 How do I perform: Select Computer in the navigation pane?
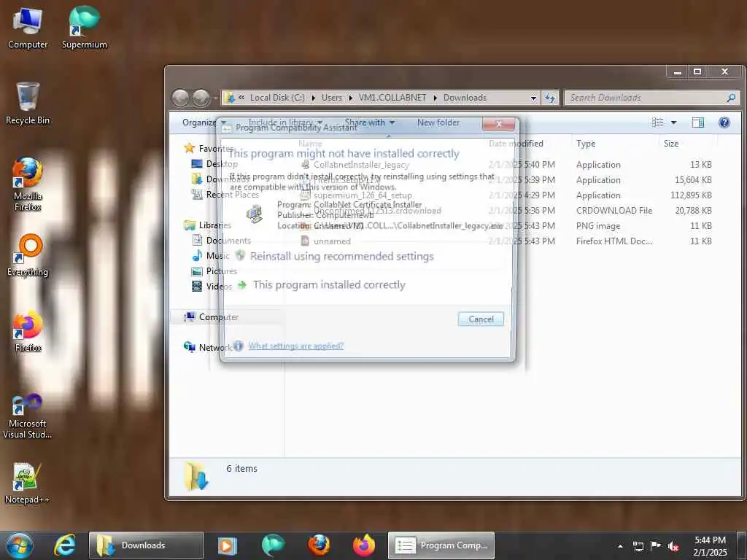(x=211, y=316)
